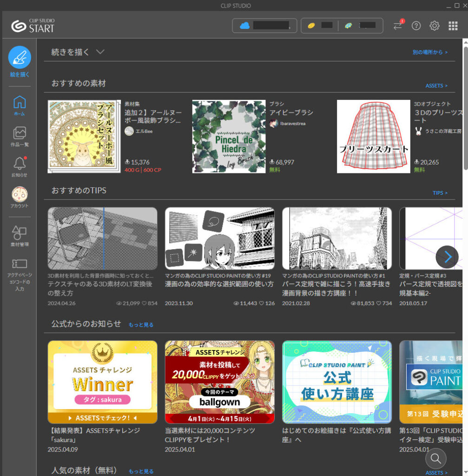Click author name うさこの洋裁工房

coord(443,131)
